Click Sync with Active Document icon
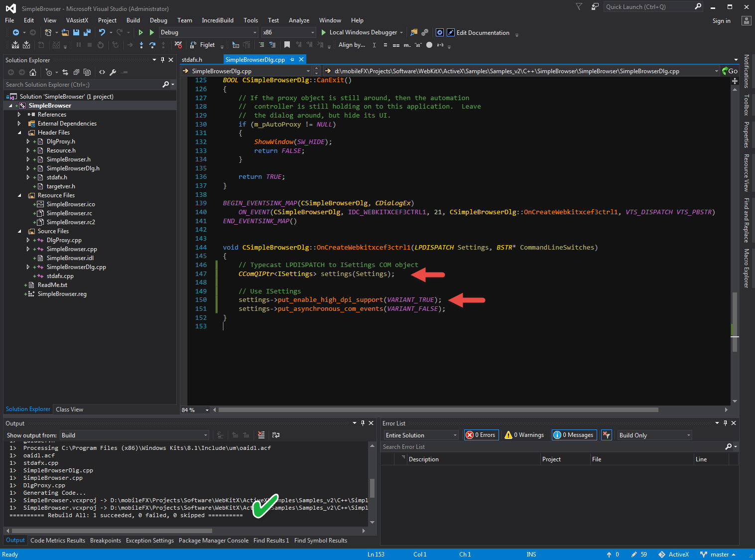The image size is (755, 560). (x=65, y=72)
